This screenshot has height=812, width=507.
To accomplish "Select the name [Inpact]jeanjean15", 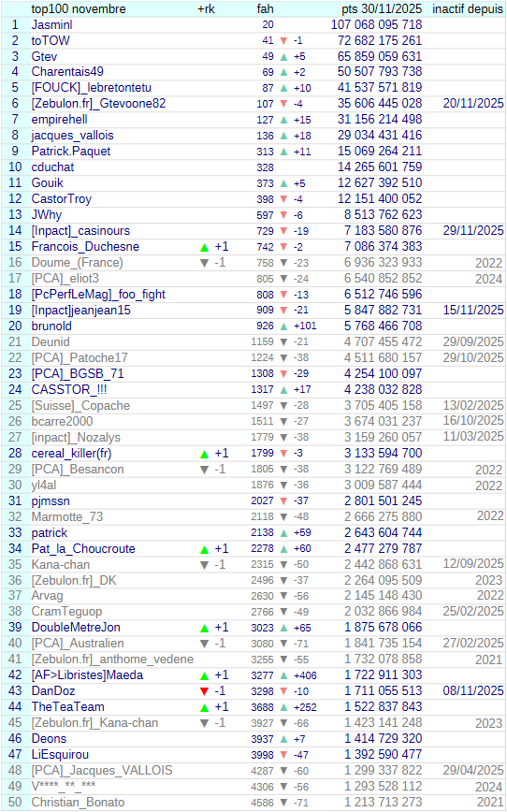I will coord(80,311).
